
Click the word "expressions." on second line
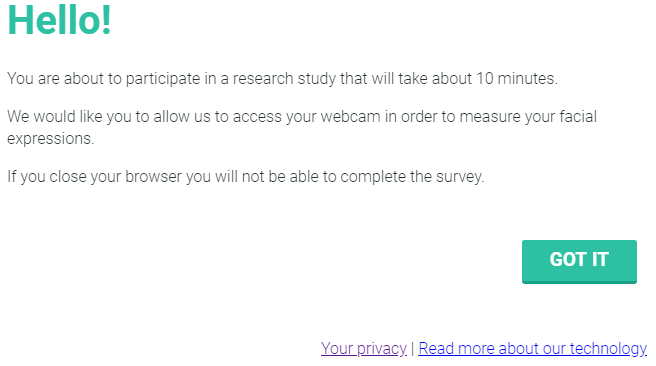coord(51,139)
